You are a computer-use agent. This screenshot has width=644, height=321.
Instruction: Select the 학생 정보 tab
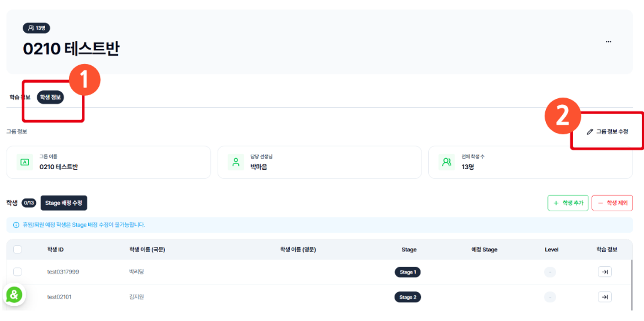(50, 97)
